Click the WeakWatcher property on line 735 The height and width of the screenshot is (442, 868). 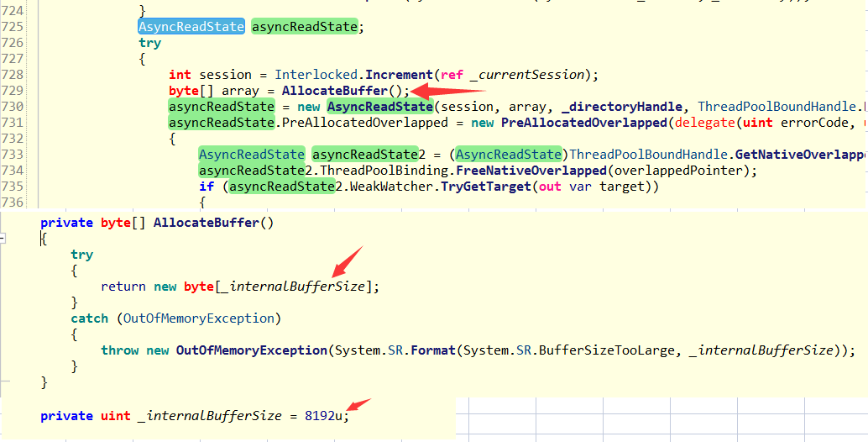(x=395, y=186)
